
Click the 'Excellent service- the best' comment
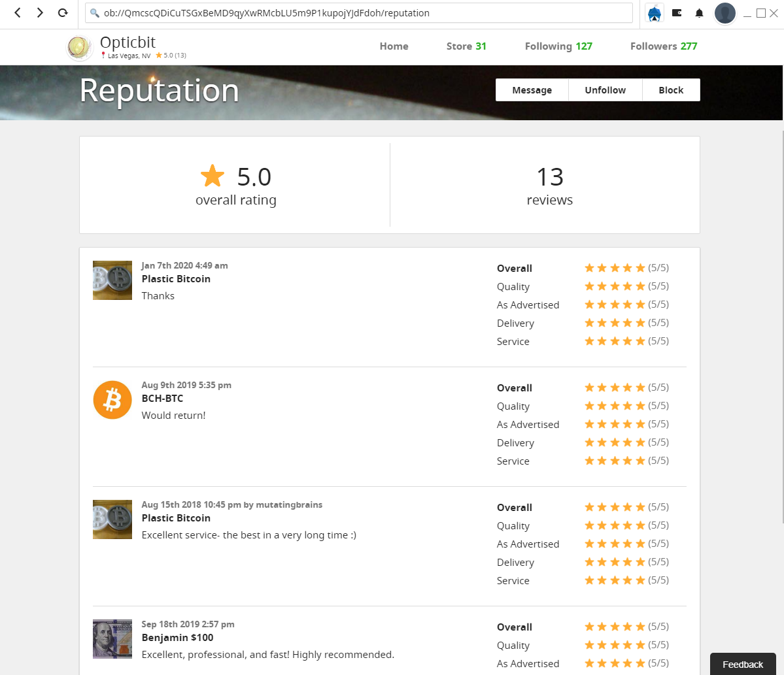(249, 535)
